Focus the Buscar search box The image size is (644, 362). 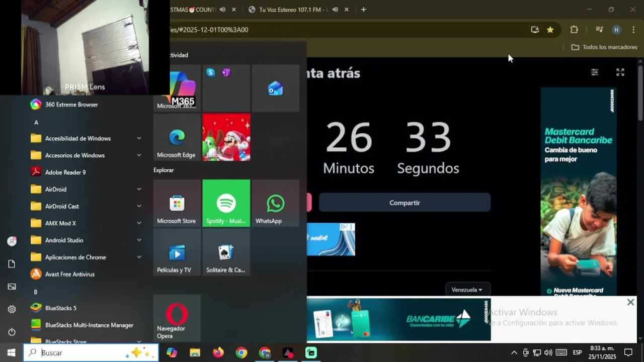[91, 353]
